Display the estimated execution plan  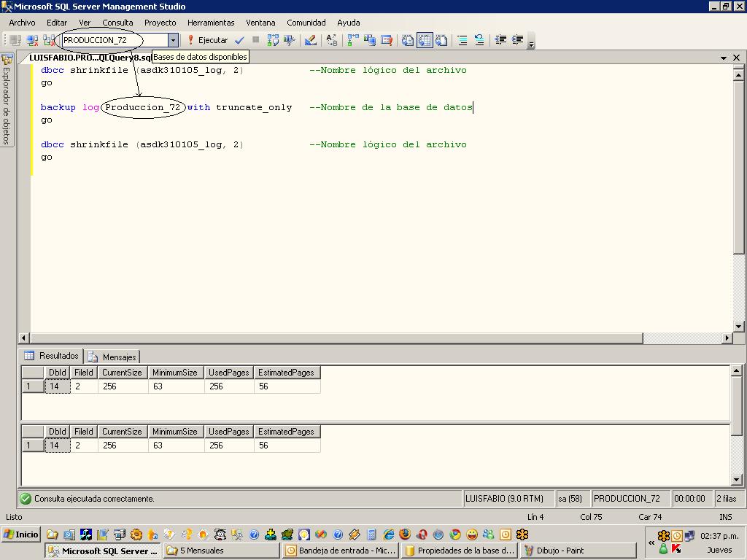click(273, 41)
